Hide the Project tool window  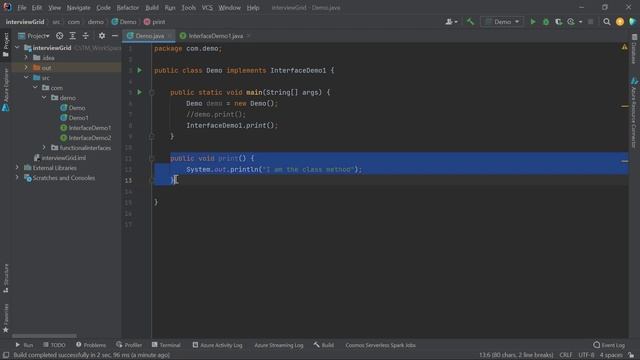(x=115, y=36)
